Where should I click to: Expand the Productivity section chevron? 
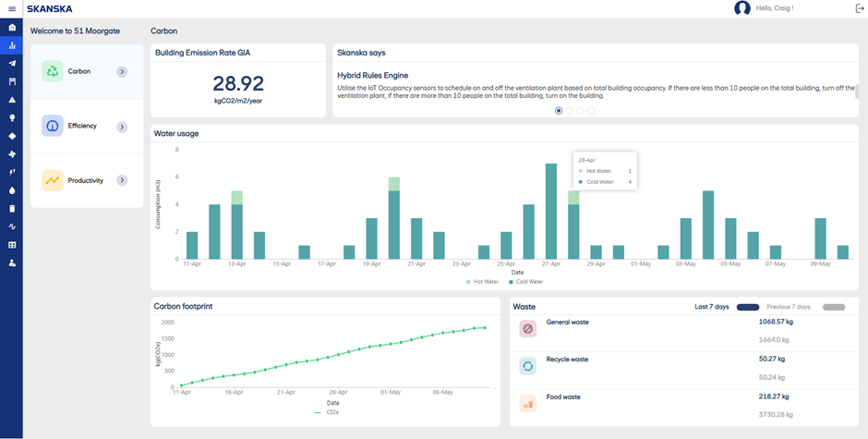(x=122, y=180)
